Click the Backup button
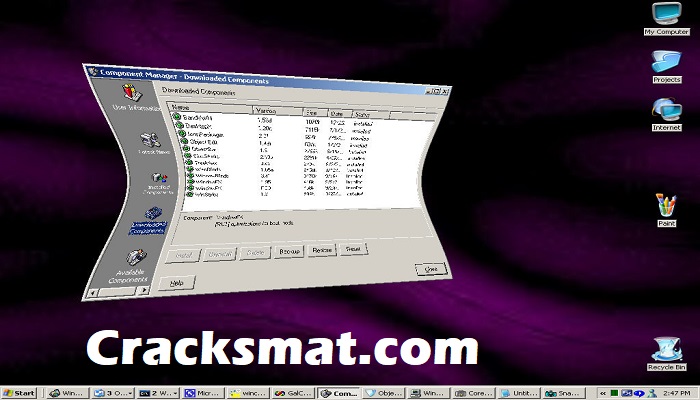Viewport: 700px width, 400px height. tap(289, 252)
